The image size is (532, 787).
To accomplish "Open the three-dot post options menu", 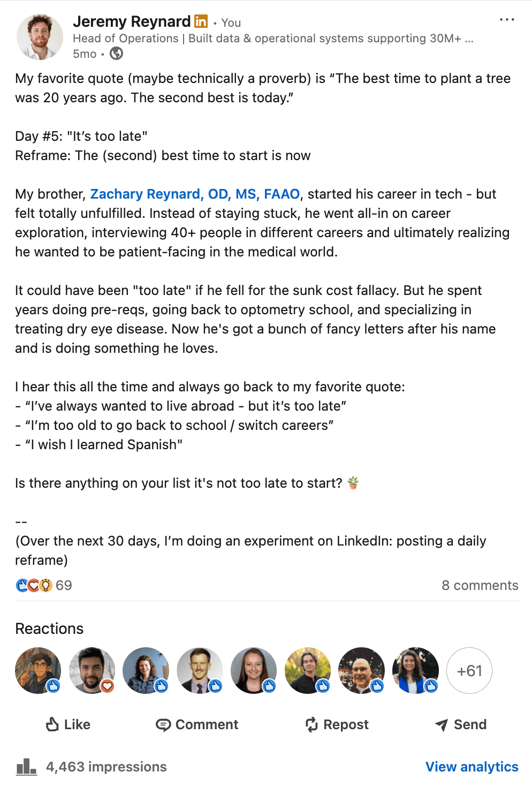I will (x=506, y=20).
